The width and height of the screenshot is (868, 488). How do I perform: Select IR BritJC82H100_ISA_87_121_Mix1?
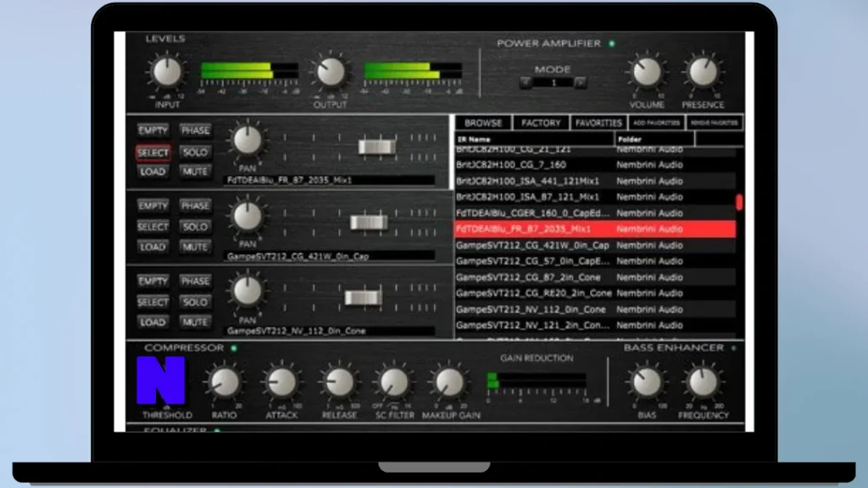coord(596,197)
